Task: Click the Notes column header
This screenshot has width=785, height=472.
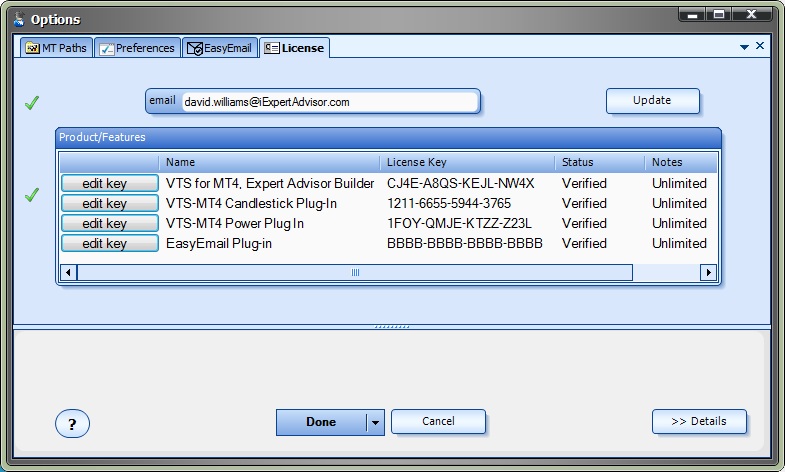Action: coord(681,162)
